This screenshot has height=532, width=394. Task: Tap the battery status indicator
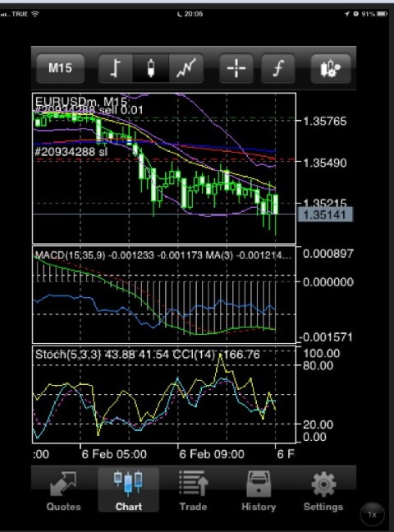(382, 14)
